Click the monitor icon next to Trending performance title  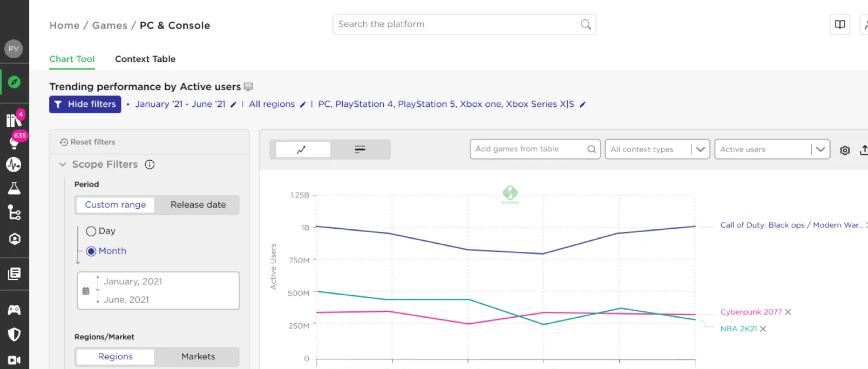pyautogui.click(x=248, y=87)
